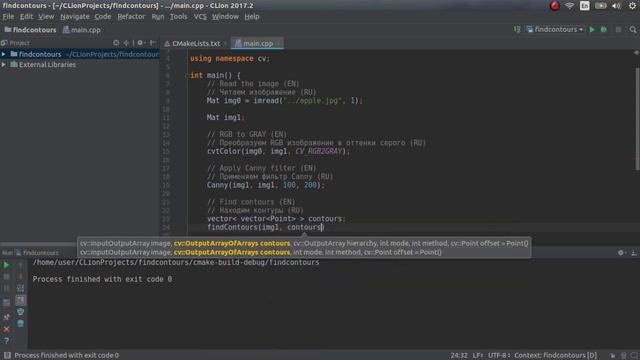Open the system power gear menu
The height and width of the screenshot is (360, 640).
click(633, 6)
